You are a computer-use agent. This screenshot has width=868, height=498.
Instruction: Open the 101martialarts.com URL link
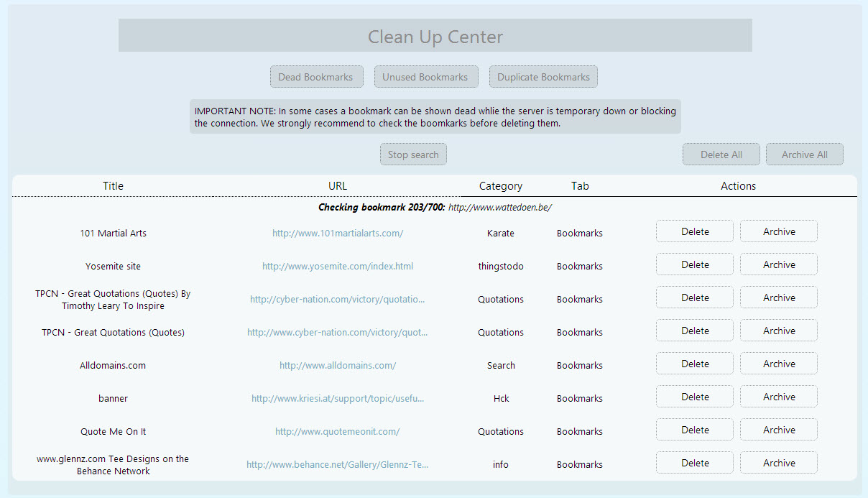(338, 233)
